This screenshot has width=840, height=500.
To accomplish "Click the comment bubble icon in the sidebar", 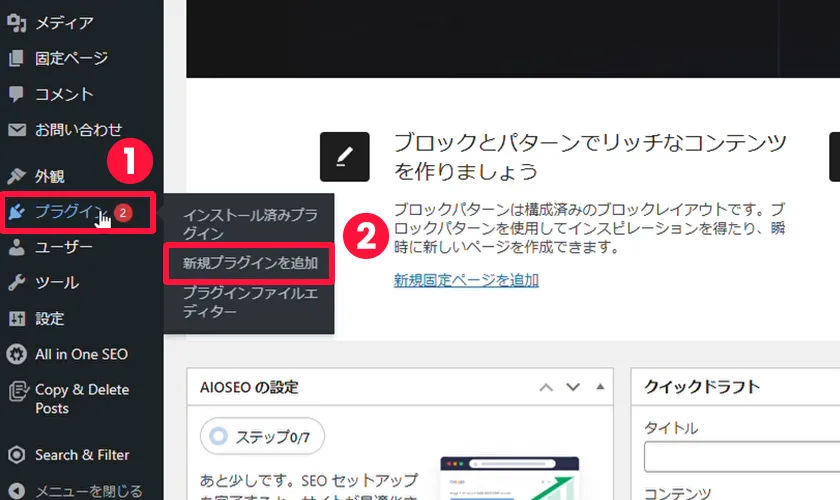I will pos(16,94).
